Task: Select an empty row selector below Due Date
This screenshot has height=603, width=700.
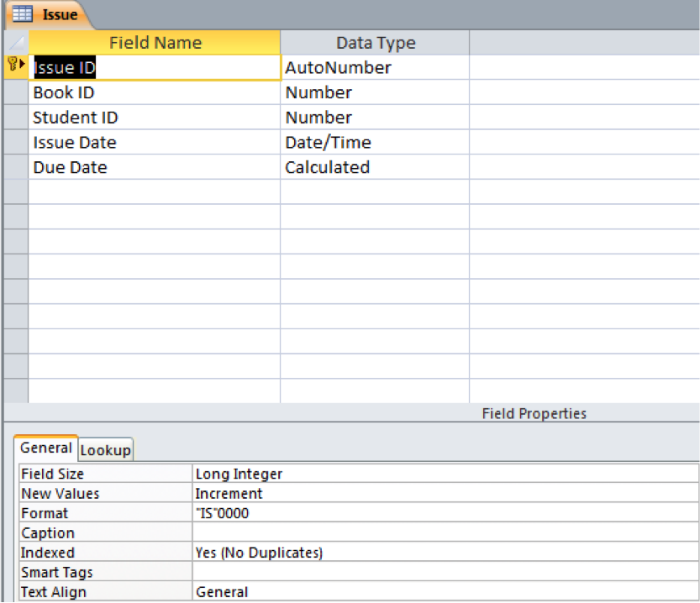Action: pyautogui.click(x=15, y=192)
